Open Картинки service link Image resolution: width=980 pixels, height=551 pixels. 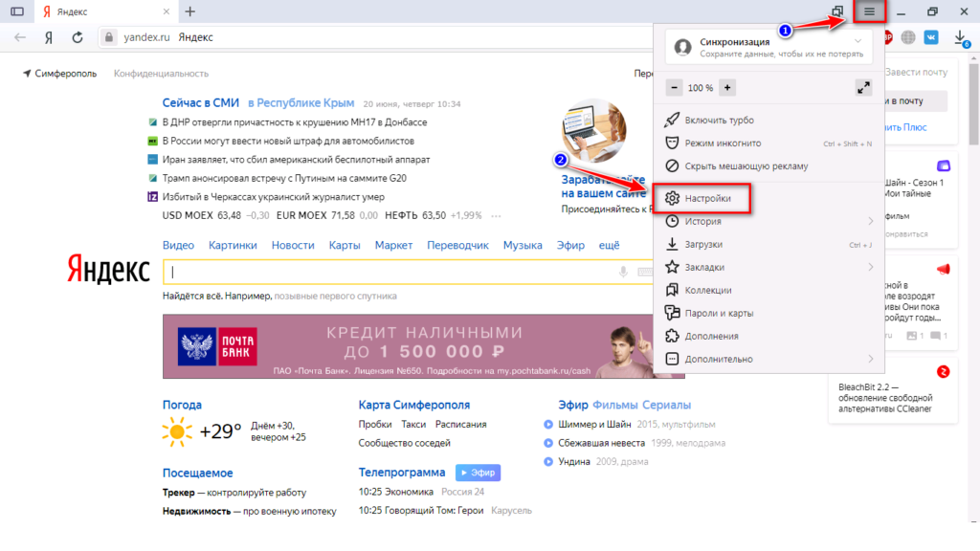coord(233,246)
